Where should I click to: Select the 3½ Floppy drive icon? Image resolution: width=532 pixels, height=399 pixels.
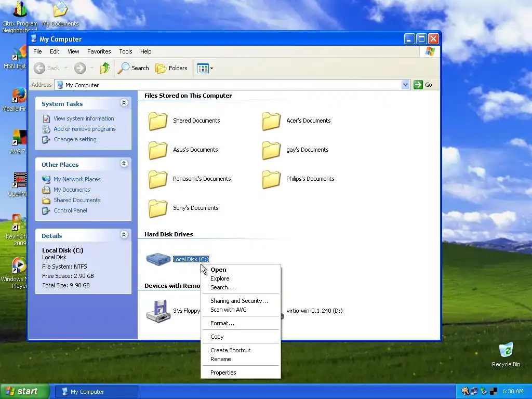(x=158, y=311)
